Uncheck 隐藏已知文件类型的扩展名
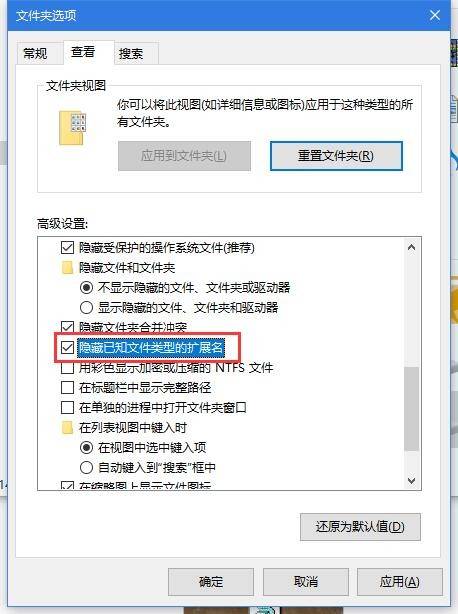458x614 pixels. [67, 347]
